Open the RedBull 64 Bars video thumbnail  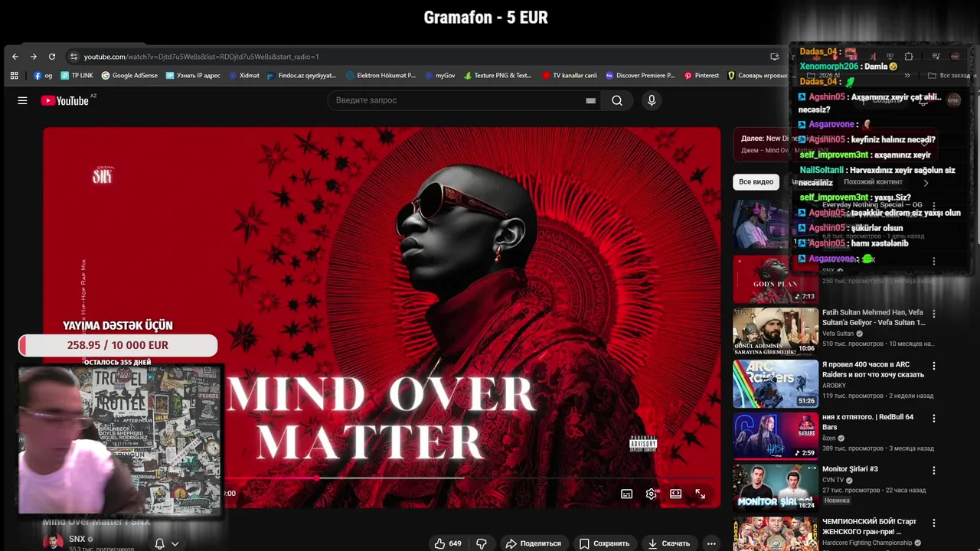(x=776, y=436)
